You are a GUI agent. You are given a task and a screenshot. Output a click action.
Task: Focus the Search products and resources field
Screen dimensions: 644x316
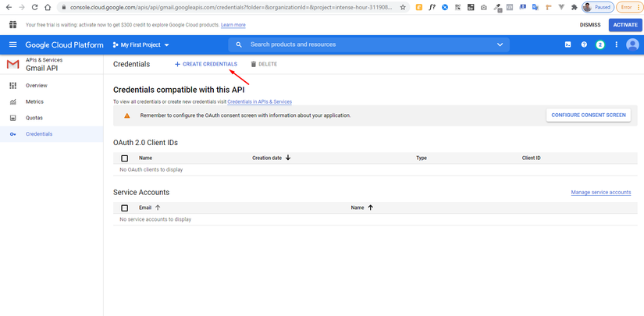pos(370,44)
